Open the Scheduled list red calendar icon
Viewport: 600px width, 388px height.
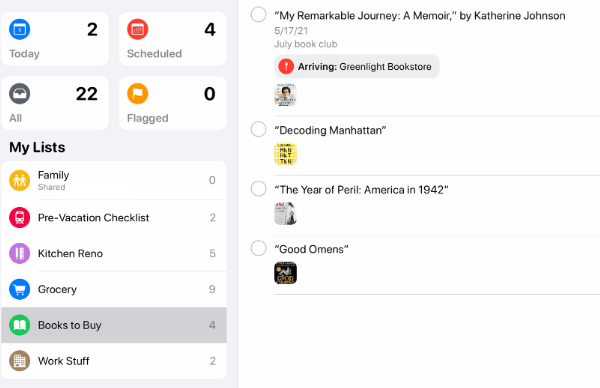137,29
